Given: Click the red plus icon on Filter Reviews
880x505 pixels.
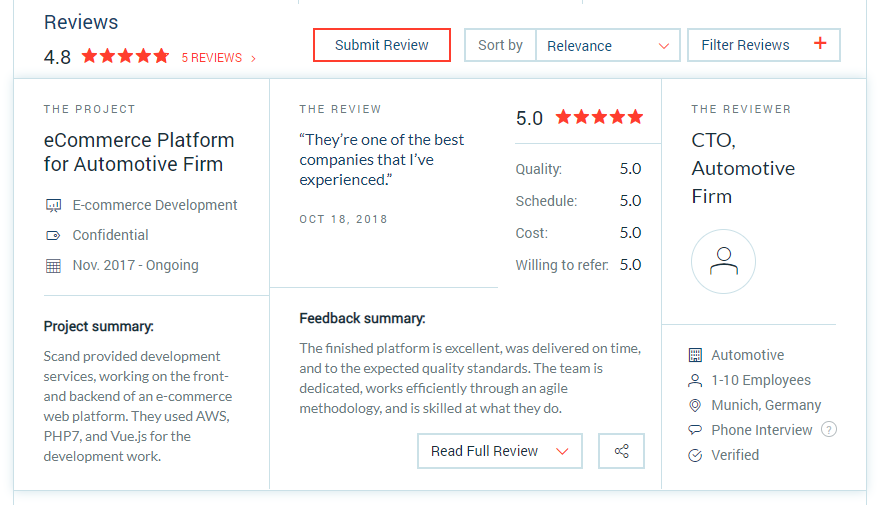Looking at the screenshot, I should click(x=820, y=43).
